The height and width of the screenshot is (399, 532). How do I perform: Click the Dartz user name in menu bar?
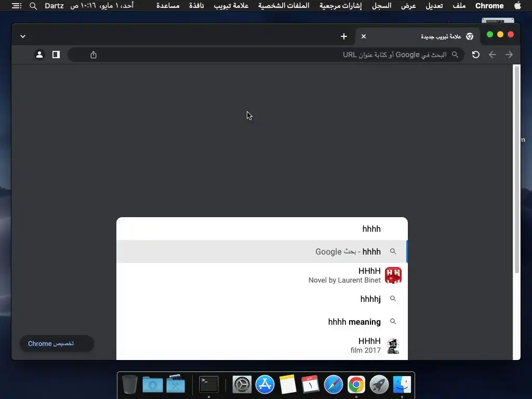54,6
